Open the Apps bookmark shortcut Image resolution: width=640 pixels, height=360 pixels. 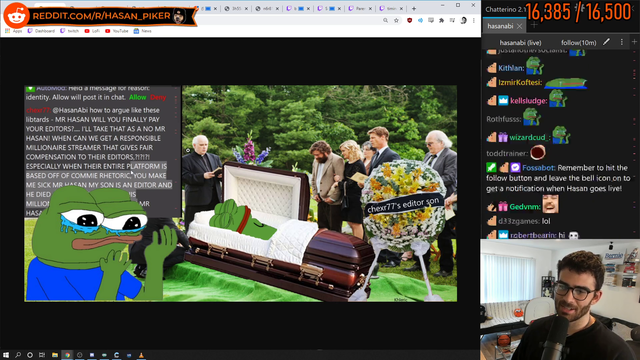pyautogui.click(x=13, y=31)
